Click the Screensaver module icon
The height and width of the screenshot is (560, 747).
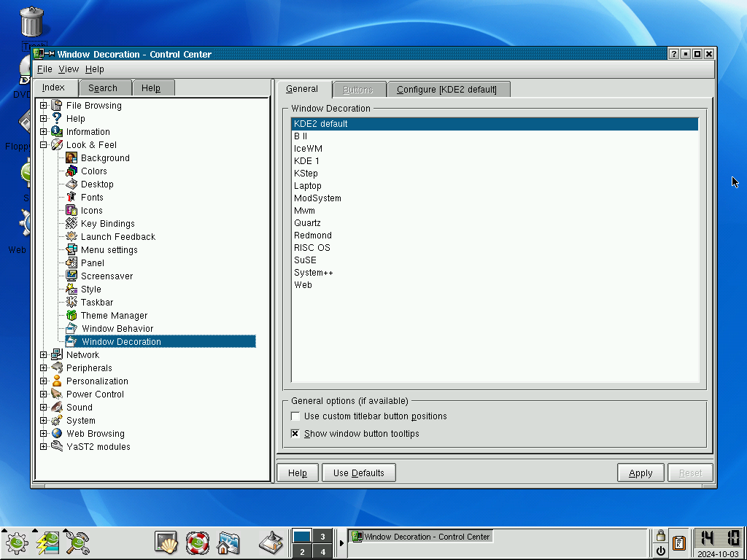71,276
